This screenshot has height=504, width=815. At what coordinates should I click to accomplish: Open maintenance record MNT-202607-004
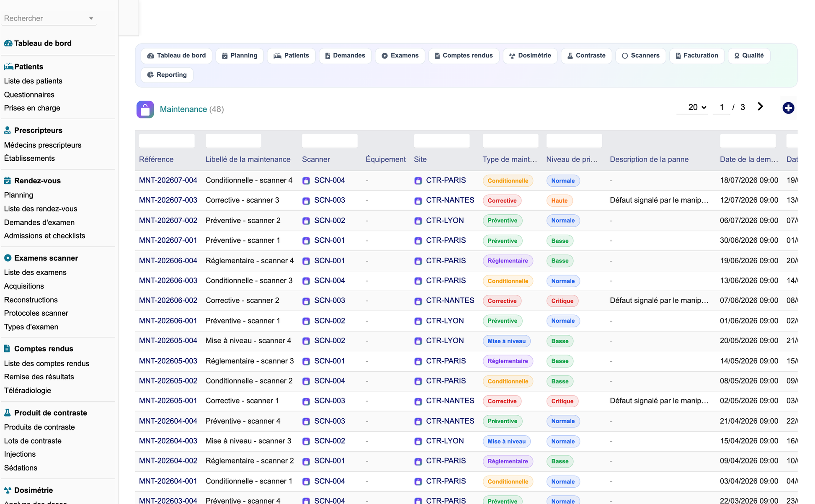(168, 180)
